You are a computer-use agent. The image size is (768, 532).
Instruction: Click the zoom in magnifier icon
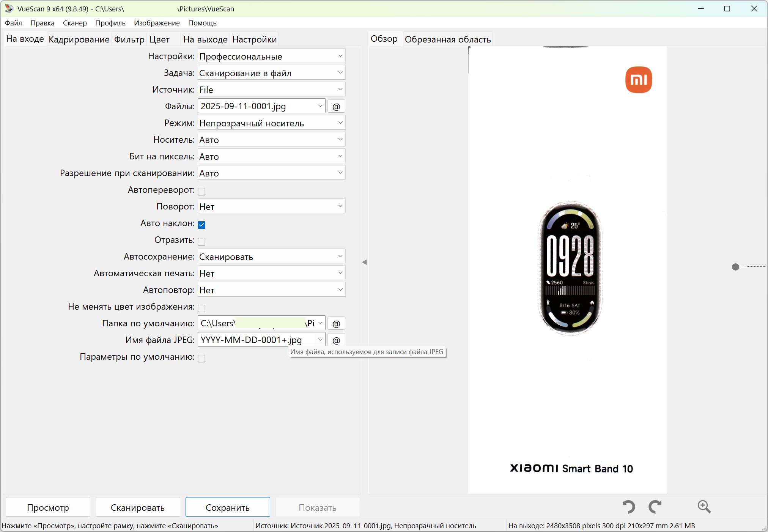(x=704, y=507)
